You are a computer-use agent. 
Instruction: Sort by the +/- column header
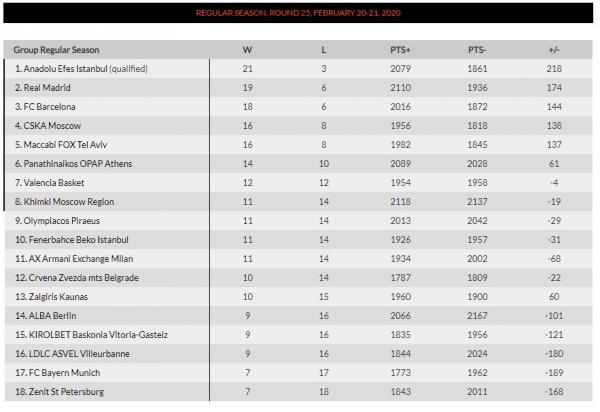pos(554,49)
